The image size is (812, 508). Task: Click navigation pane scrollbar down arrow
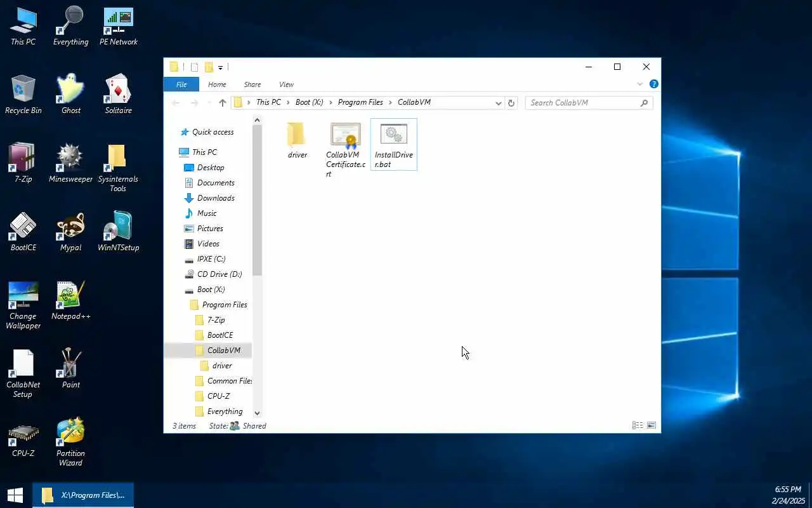(x=257, y=413)
